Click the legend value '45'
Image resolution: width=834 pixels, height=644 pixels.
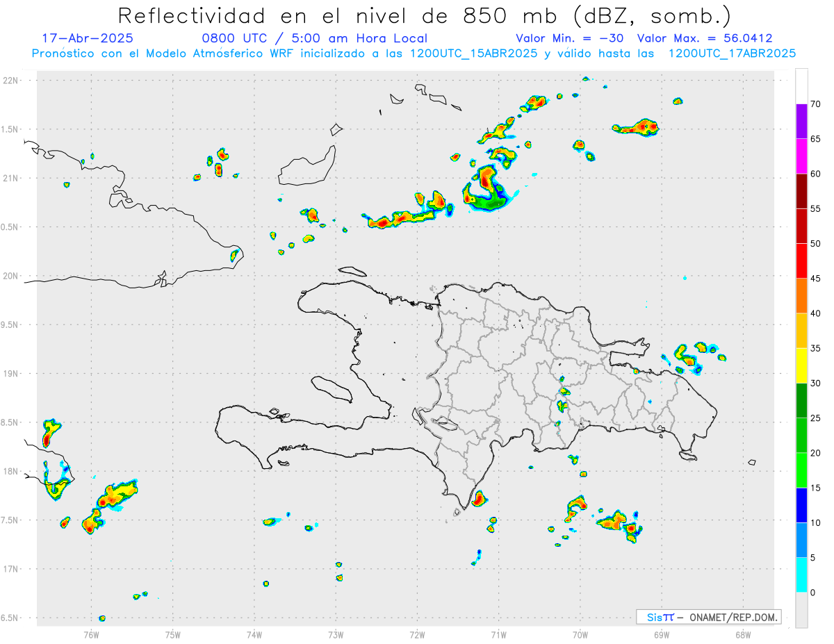pyautogui.click(x=816, y=279)
